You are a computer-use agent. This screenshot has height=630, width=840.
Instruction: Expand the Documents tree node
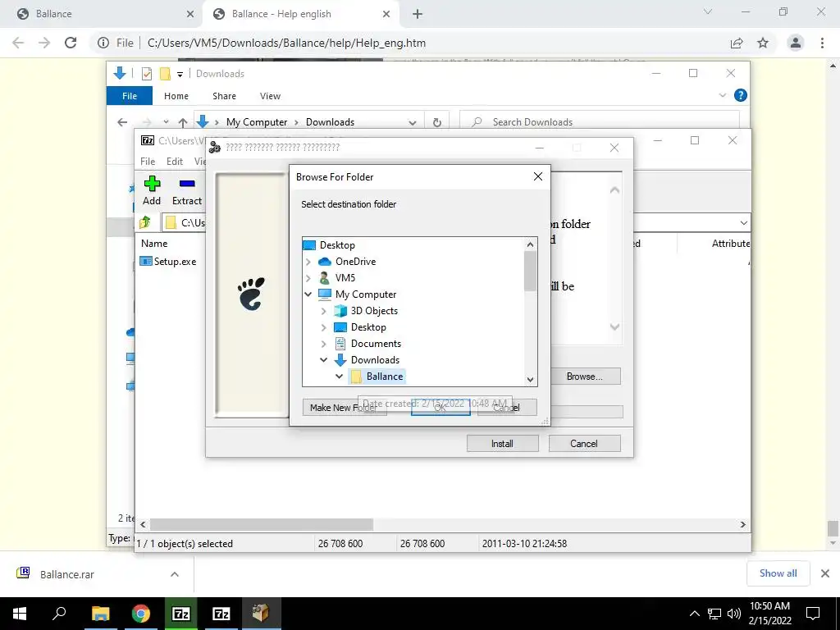point(323,344)
